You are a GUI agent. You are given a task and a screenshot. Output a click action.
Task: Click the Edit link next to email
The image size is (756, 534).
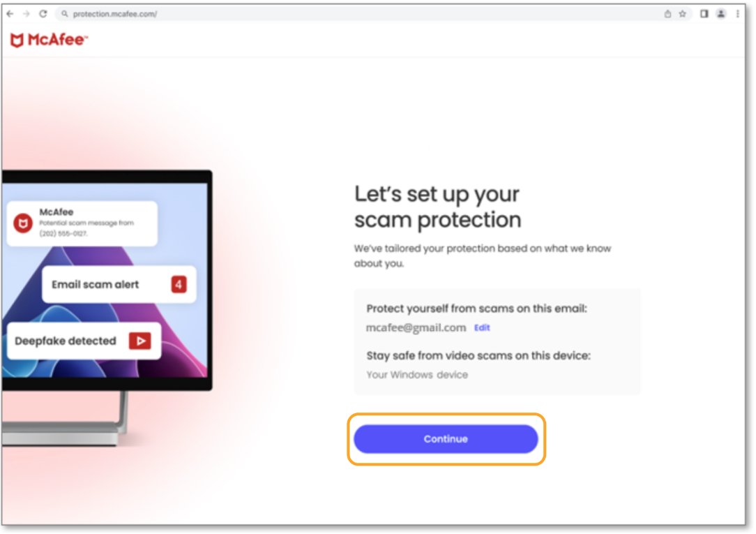click(482, 327)
